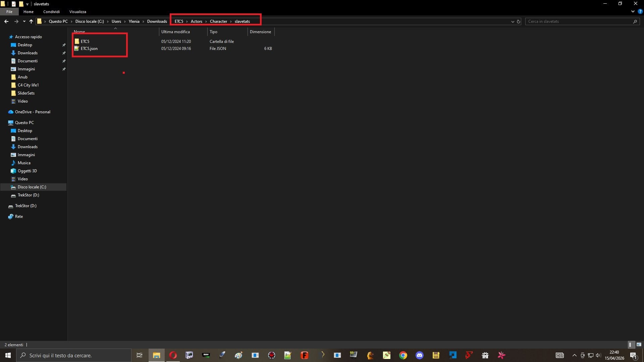Open Musica under Questo PC

(x=24, y=163)
